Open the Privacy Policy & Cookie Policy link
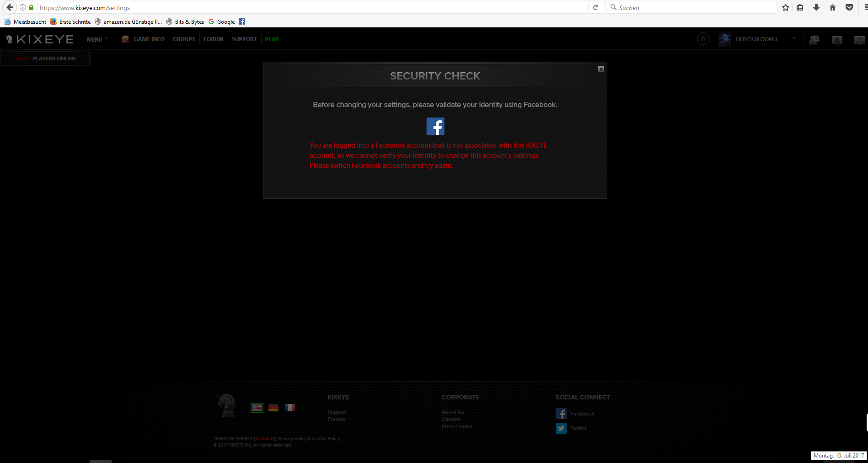 click(x=309, y=439)
